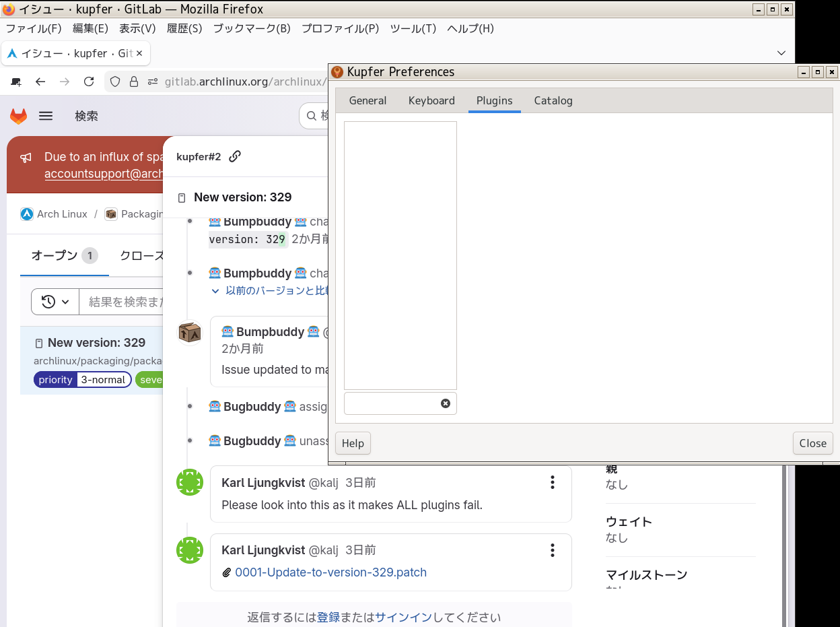Copy issue link icon next to kupfer#2

(235, 156)
